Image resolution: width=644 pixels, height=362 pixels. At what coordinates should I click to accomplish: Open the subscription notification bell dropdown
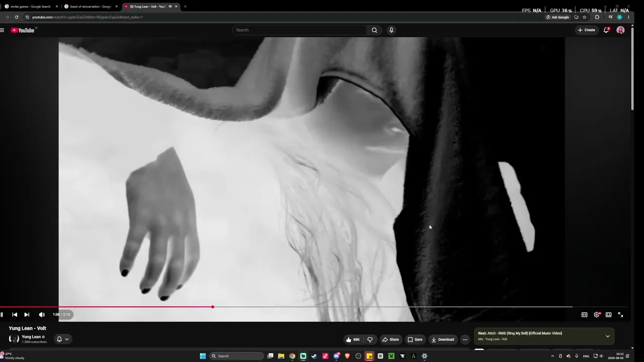click(x=63, y=339)
